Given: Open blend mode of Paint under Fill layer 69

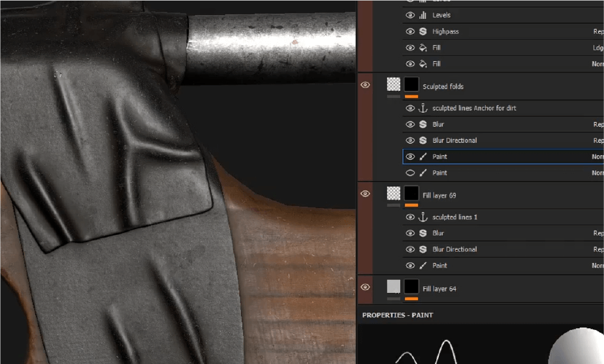Looking at the screenshot, I should pos(598,265).
